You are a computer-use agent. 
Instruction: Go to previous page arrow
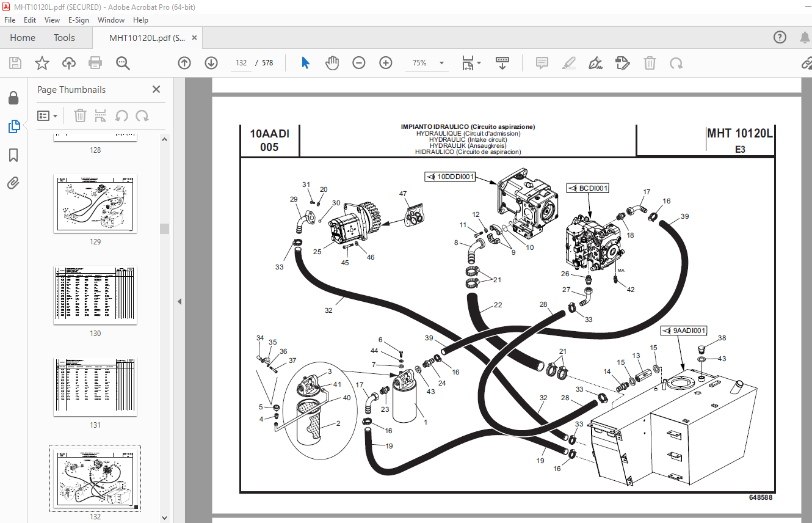click(184, 63)
